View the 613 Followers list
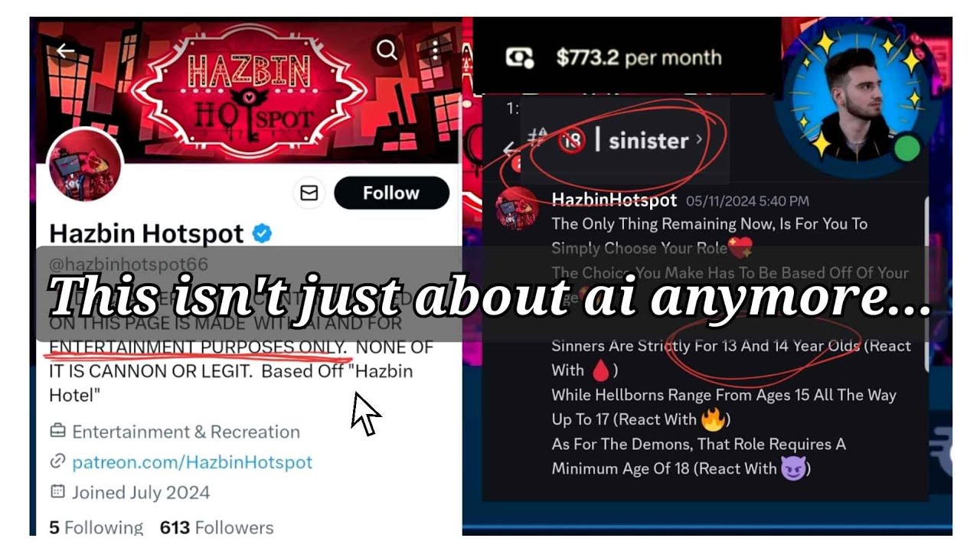Screen dimensions: 980x551 click(217, 528)
